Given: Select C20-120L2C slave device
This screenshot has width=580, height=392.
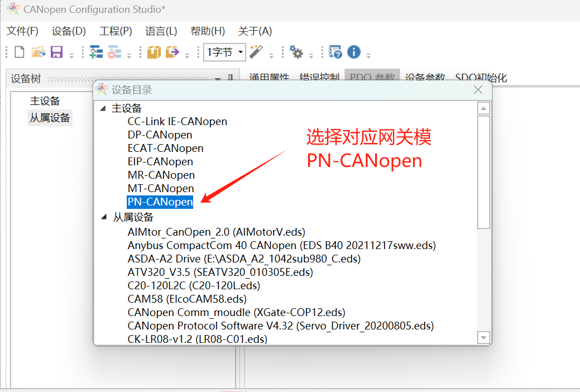Looking at the screenshot, I should 194,285.
